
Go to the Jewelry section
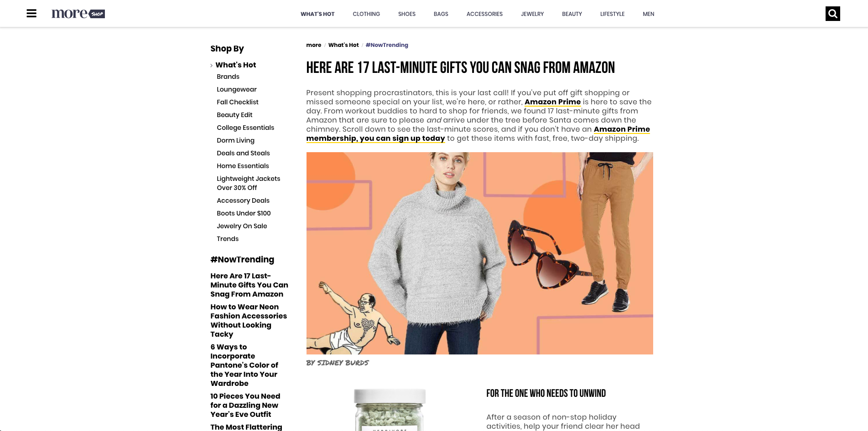pos(532,14)
